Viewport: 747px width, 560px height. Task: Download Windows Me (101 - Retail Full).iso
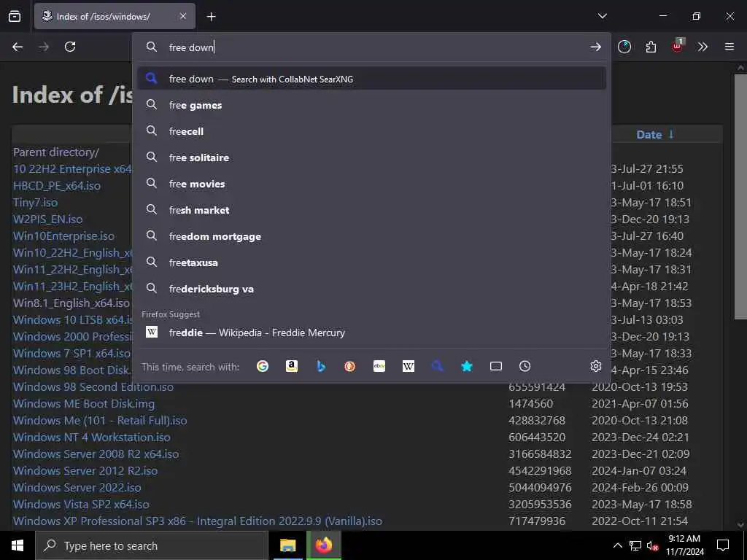click(100, 421)
